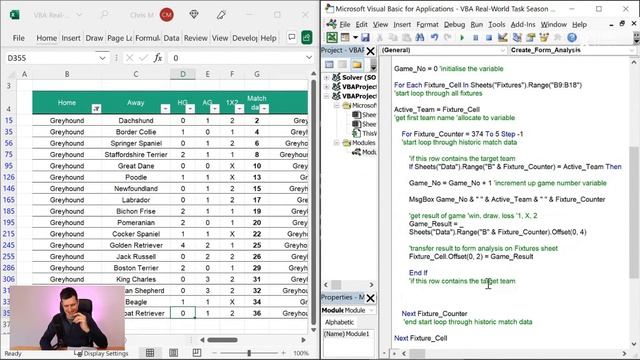This screenshot has width=640, height=360.
Task: Switch to the Alphabetic tab in Properties
Action: click(x=339, y=322)
